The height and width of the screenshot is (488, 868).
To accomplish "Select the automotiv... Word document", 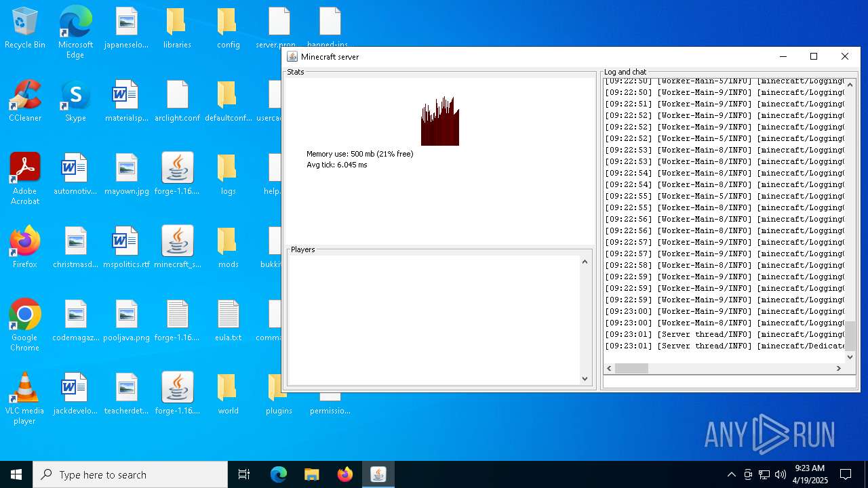I will coord(75,174).
